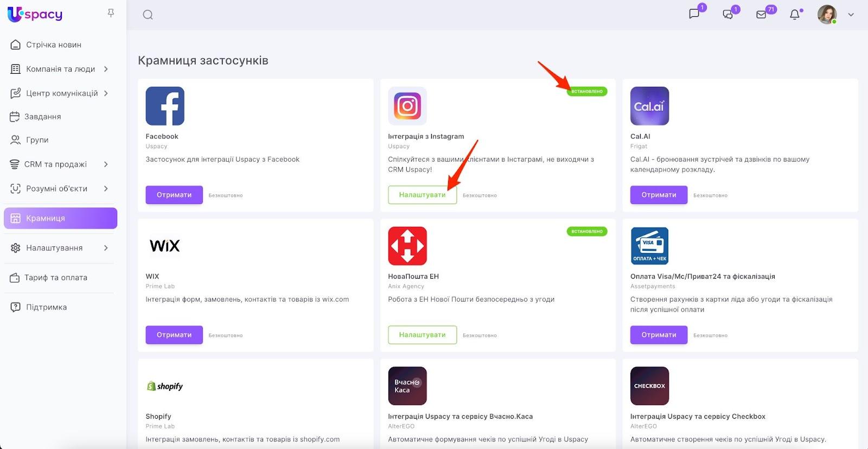Open the email inbox icon
Image resolution: width=868 pixels, height=449 pixels.
(x=762, y=15)
